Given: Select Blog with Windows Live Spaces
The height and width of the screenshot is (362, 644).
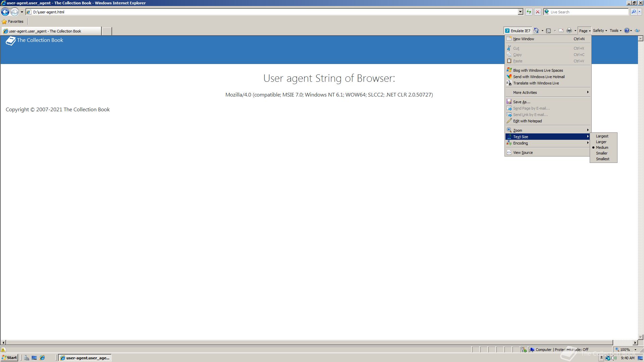Looking at the screenshot, I should coord(548,70).
